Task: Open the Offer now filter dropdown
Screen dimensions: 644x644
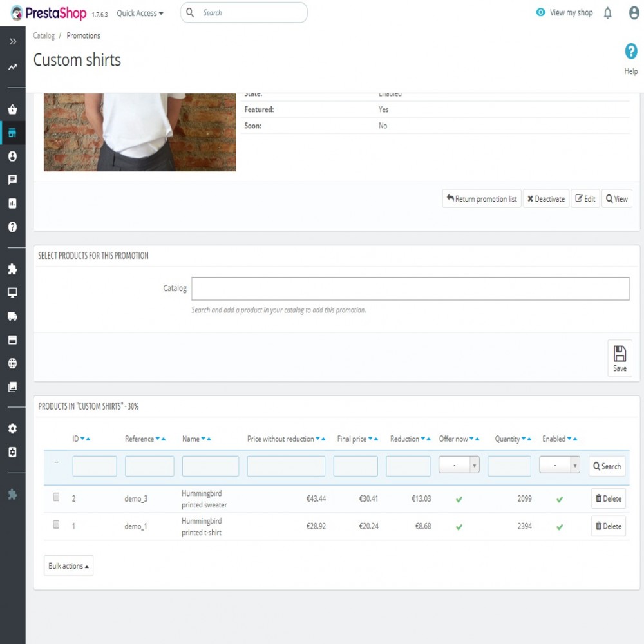Action: 459,465
